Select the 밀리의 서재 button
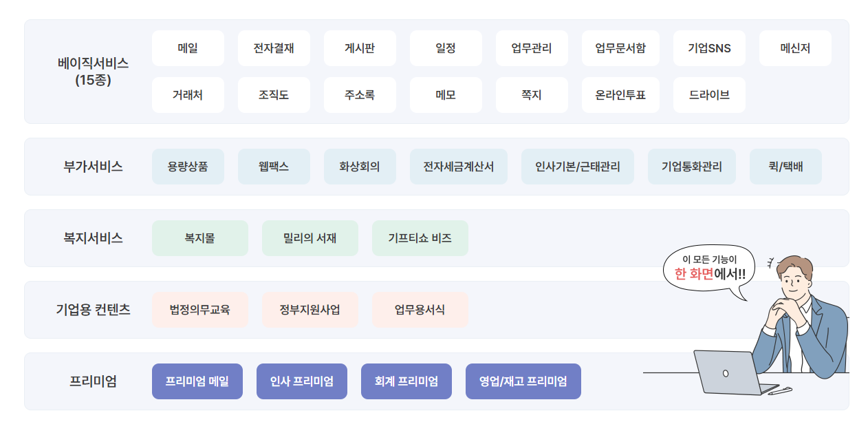This screenshot has width=868, height=422. click(310, 238)
